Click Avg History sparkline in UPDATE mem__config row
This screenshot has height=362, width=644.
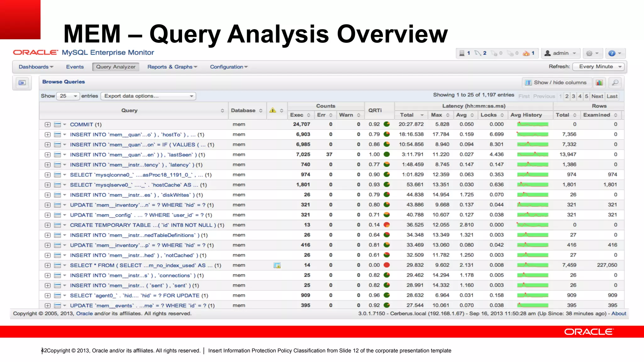click(x=532, y=215)
